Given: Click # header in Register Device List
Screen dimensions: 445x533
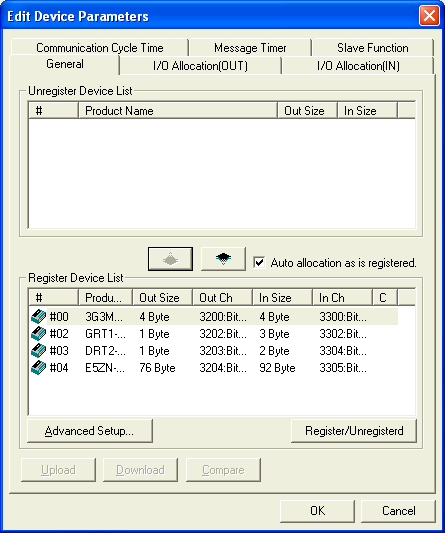Looking at the screenshot, I should pos(53,297).
